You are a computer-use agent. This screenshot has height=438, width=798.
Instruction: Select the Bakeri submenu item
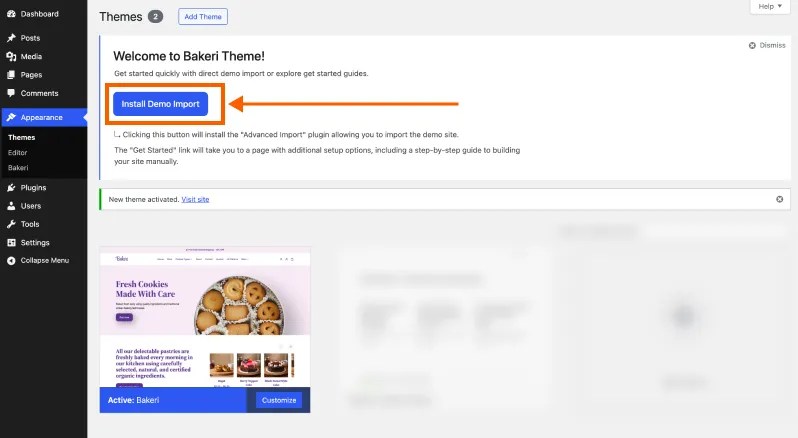pos(18,167)
